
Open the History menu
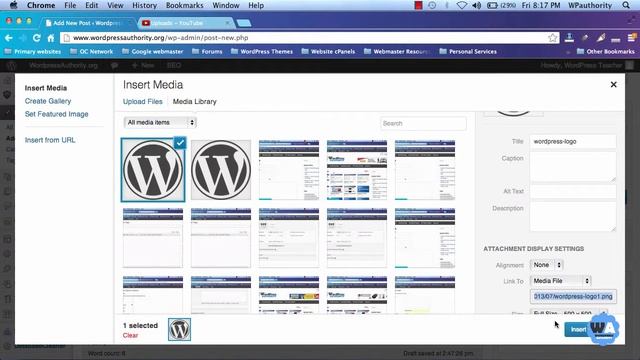(144, 5)
